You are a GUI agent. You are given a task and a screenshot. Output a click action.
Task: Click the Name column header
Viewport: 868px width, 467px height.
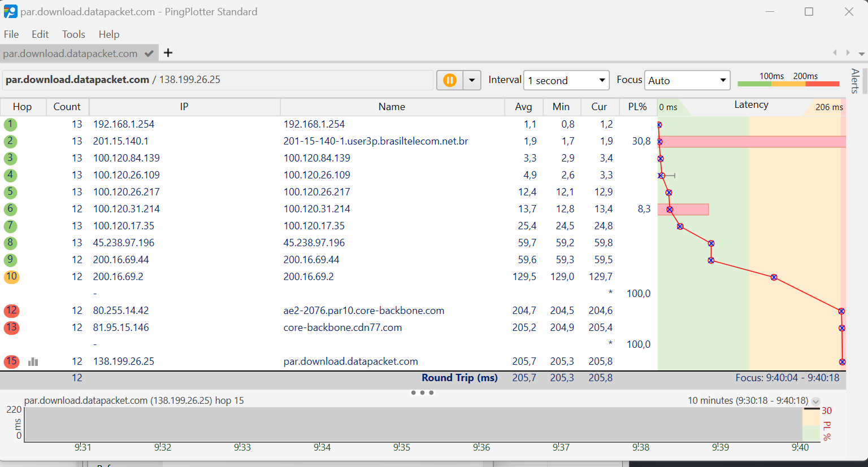coord(392,107)
